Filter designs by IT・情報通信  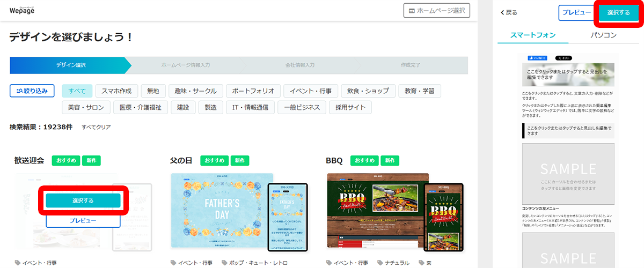click(251, 108)
